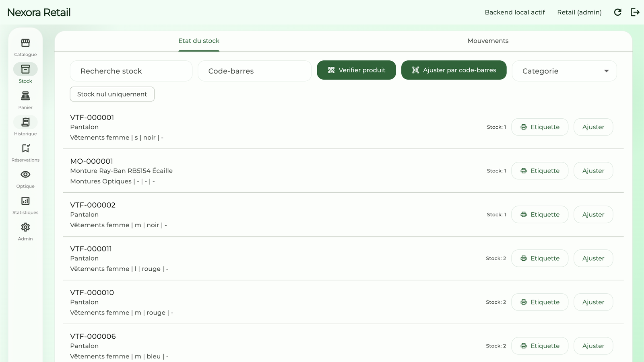Open the Optique eye icon

click(x=25, y=174)
